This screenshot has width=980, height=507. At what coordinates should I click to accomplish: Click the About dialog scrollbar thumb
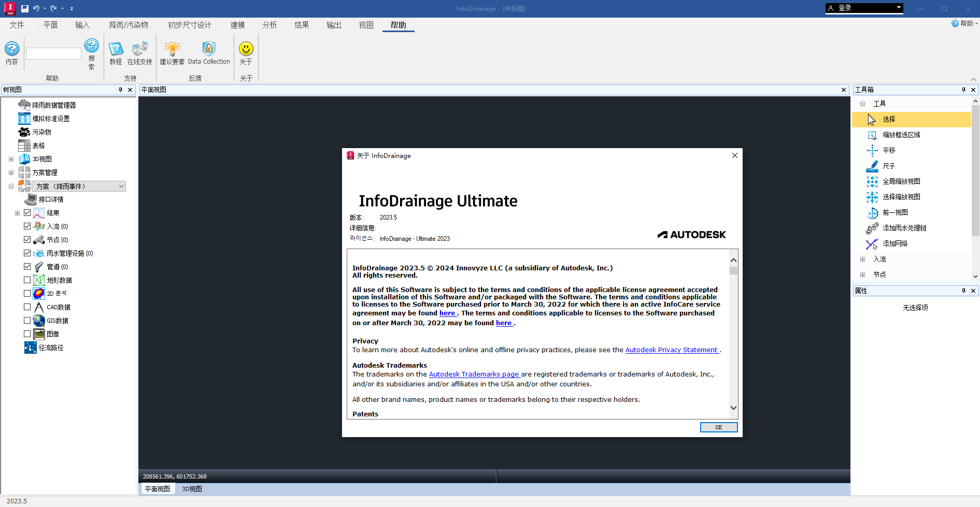[x=733, y=270]
